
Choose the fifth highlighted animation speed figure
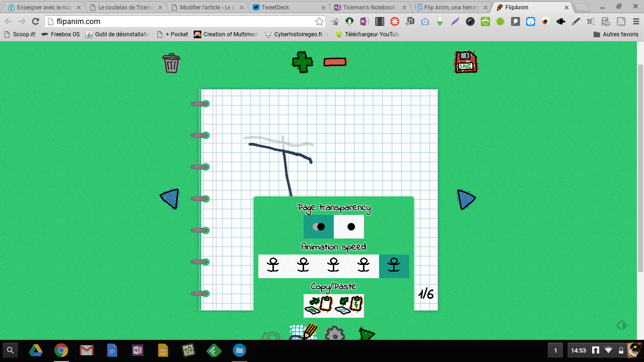pos(394,266)
